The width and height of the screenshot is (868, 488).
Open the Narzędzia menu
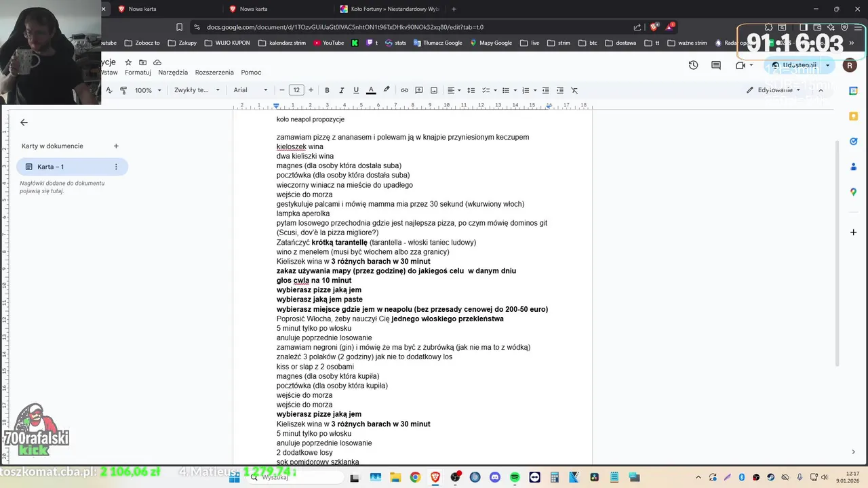pos(173,73)
